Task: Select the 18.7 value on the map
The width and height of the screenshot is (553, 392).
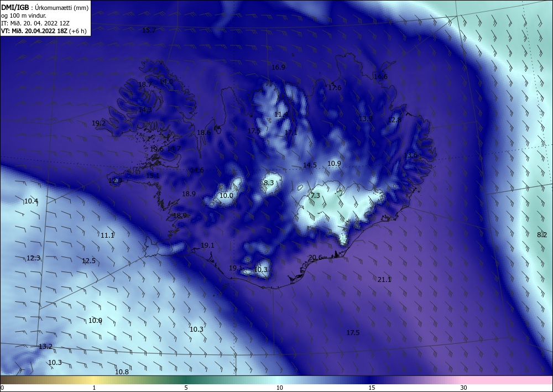Action: coord(145,85)
